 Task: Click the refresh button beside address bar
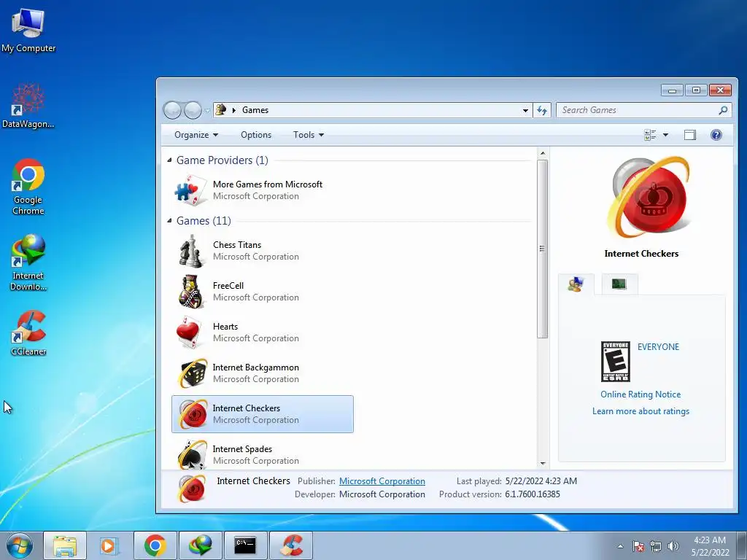(542, 110)
